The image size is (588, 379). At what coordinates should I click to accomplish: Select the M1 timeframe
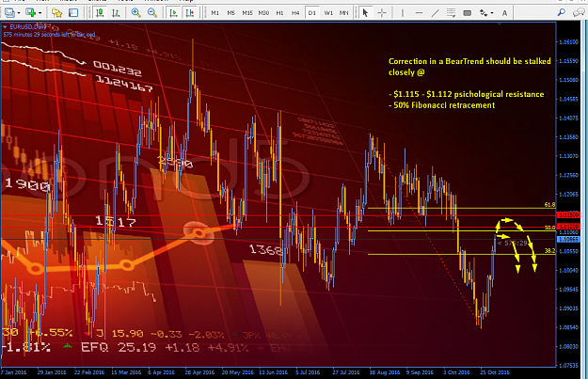(x=215, y=13)
